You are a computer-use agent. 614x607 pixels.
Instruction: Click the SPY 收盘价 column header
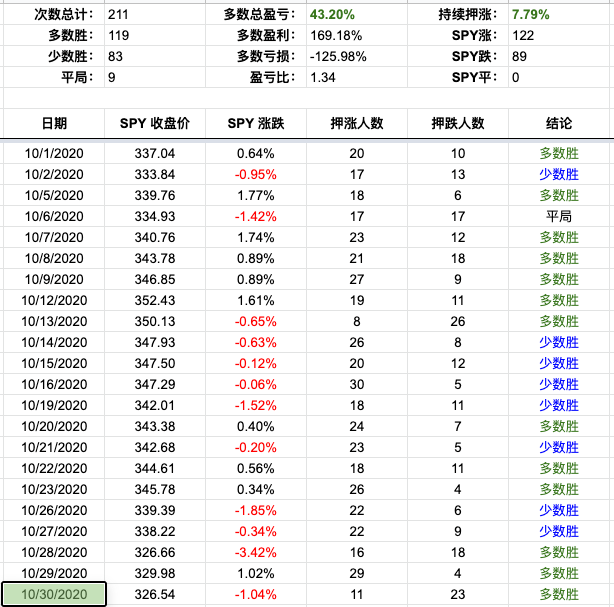[x=155, y=123]
